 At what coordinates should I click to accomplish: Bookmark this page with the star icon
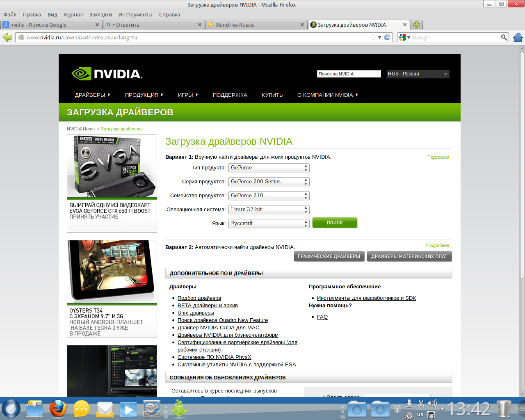click(x=373, y=37)
